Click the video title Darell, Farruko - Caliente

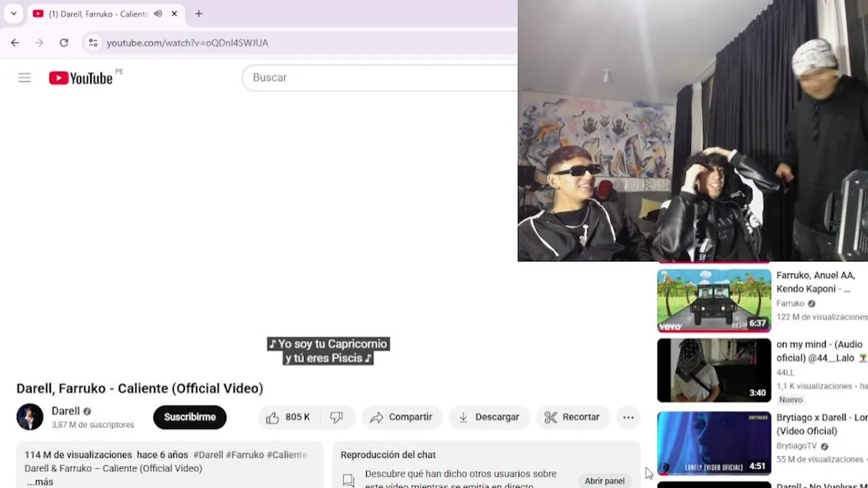[x=140, y=388]
